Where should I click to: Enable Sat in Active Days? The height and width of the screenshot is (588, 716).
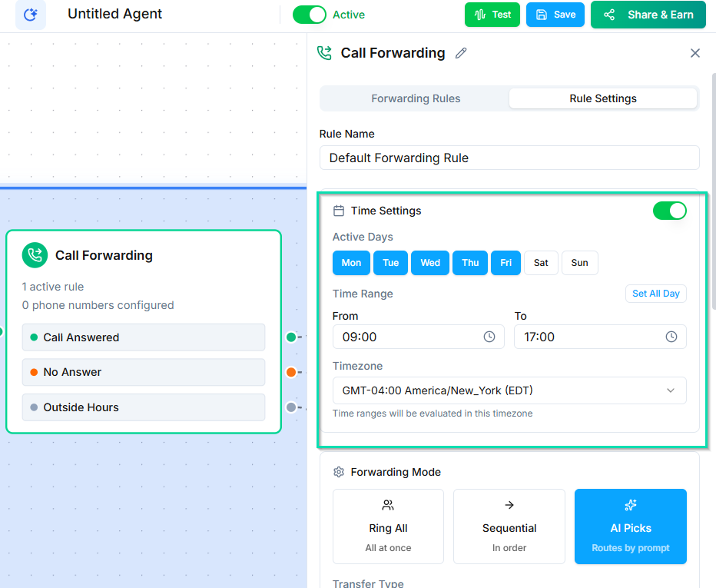(541, 263)
